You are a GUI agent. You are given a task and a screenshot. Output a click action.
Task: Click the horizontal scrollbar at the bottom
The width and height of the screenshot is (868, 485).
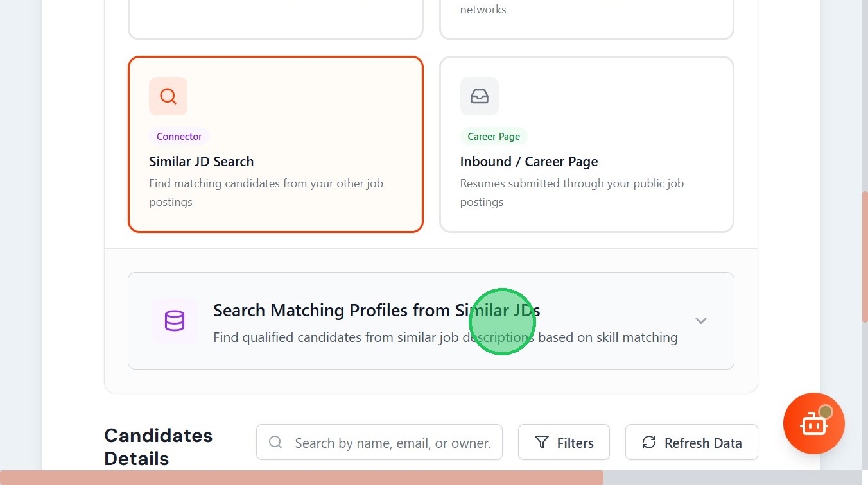(x=302, y=478)
